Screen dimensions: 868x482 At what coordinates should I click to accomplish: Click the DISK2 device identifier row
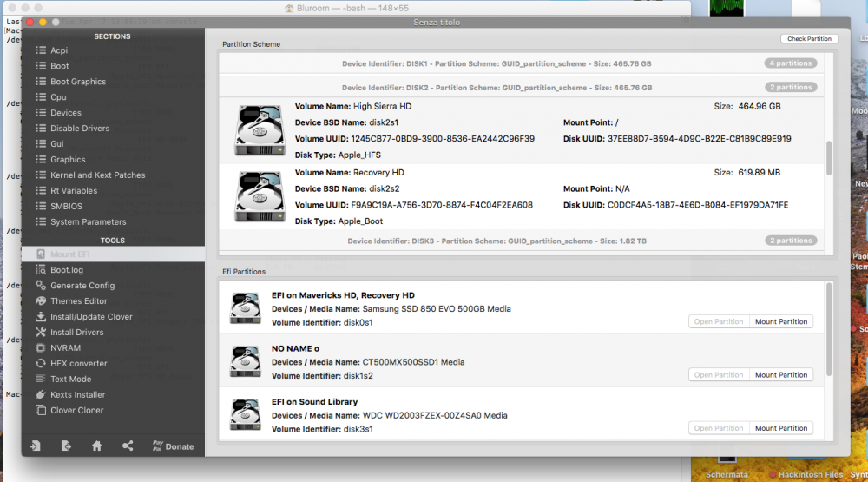[x=521, y=87]
